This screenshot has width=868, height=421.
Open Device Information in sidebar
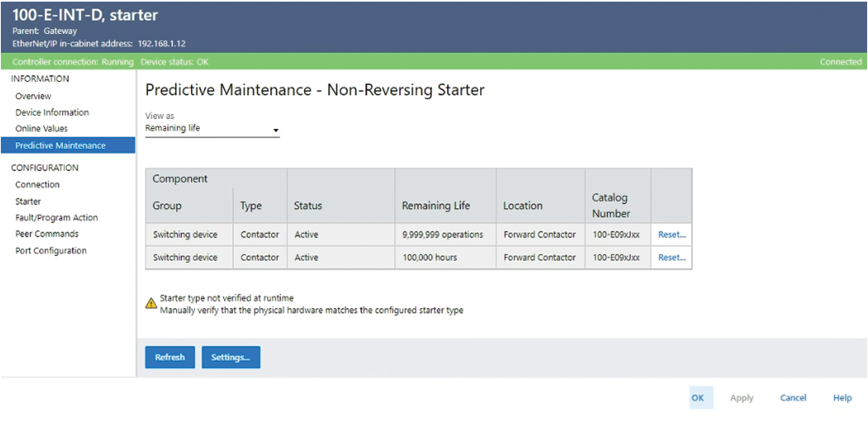[x=52, y=112]
